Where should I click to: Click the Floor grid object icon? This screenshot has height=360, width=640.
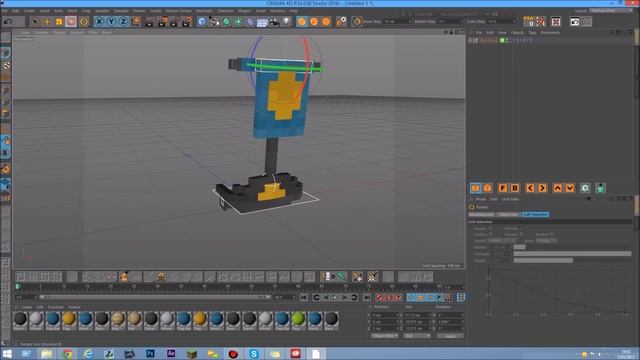[262, 22]
